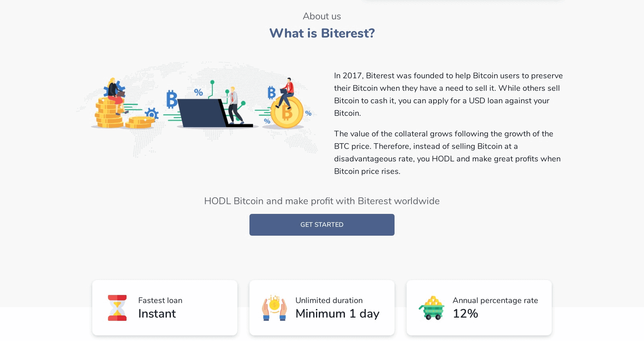Viewport: 644px width, 341px height.
Task: Click the person sitting on gold Bitcoin
Action: [285, 92]
